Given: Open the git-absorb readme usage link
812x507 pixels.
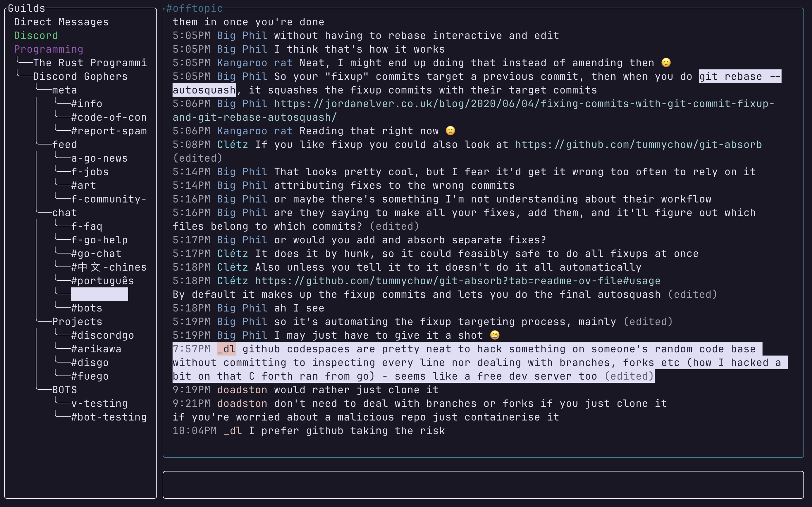Looking at the screenshot, I should (x=458, y=281).
